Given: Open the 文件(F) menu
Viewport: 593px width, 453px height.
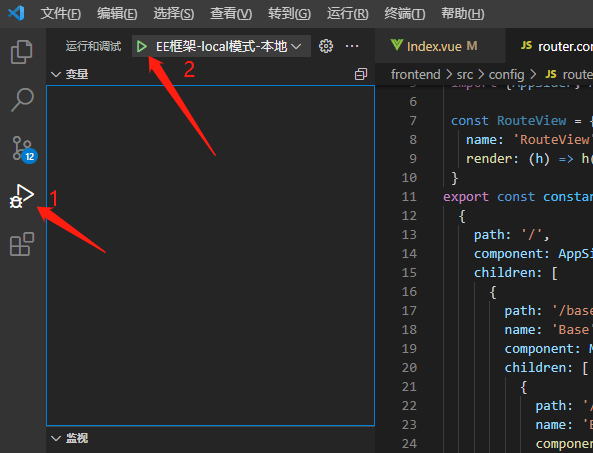Looking at the screenshot, I should [x=61, y=14].
